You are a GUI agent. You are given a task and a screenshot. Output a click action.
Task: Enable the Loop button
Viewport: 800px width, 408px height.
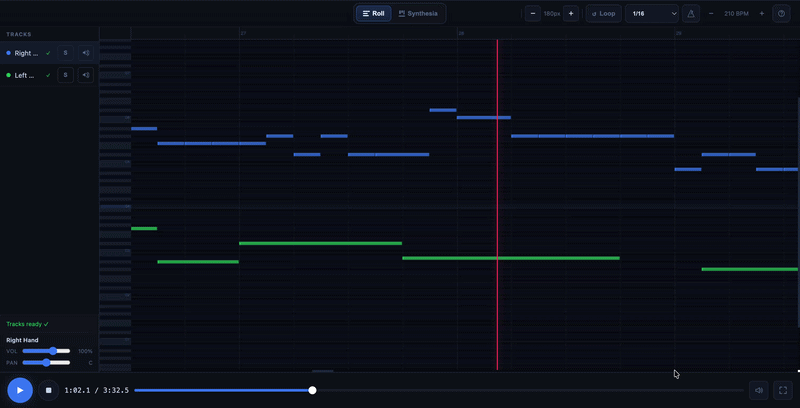pos(603,14)
